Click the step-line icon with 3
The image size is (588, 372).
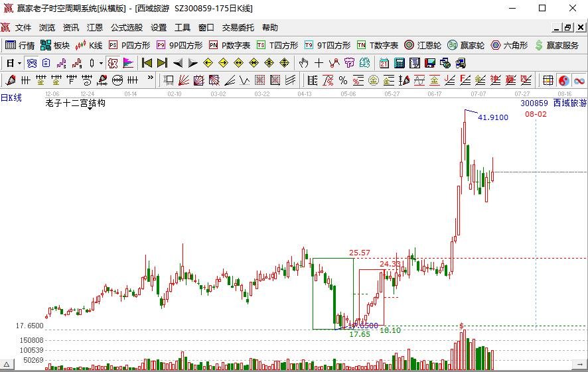(x=62, y=63)
